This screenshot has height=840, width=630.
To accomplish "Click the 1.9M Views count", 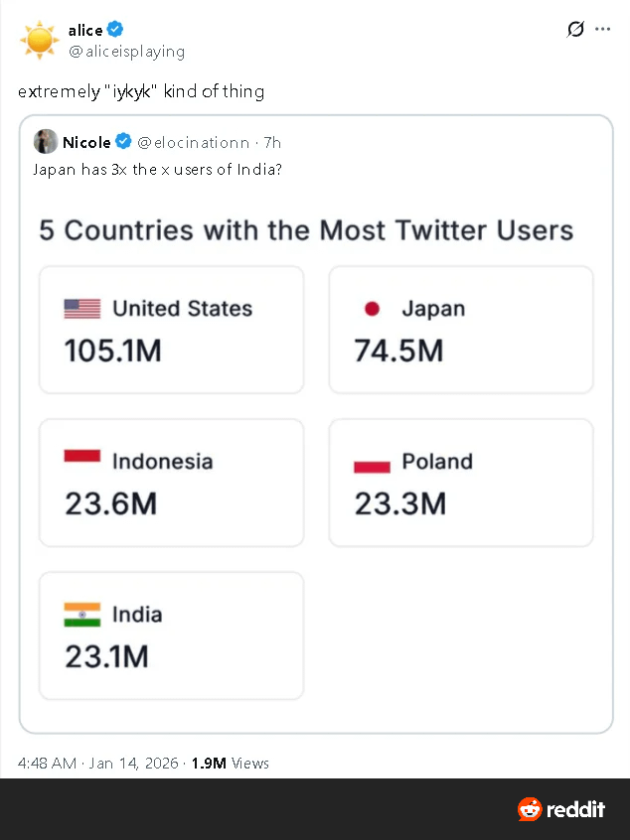I will click(230, 763).
